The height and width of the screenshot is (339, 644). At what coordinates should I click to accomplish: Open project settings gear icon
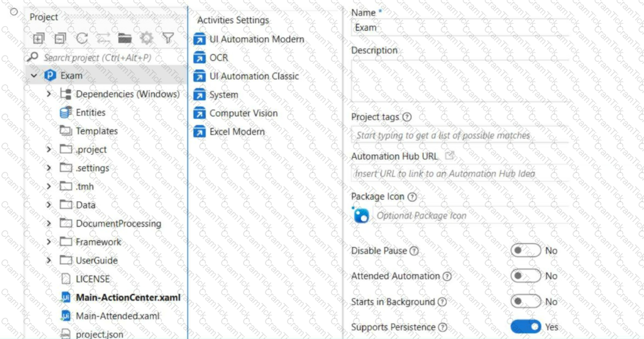[x=146, y=38]
